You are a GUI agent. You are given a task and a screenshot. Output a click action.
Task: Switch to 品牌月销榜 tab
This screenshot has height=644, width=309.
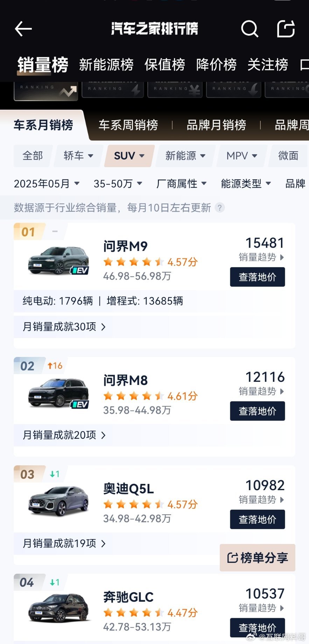tap(216, 125)
